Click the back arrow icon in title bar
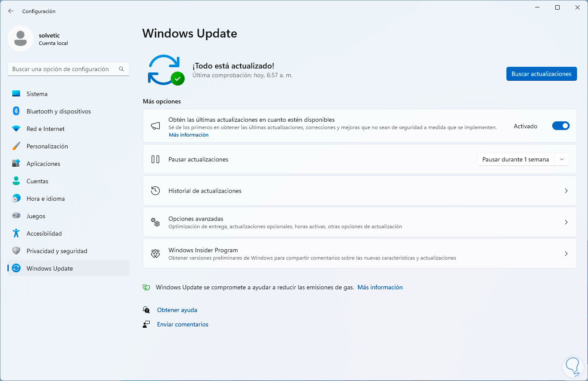Viewport: 588px width, 381px height. click(11, 11)
